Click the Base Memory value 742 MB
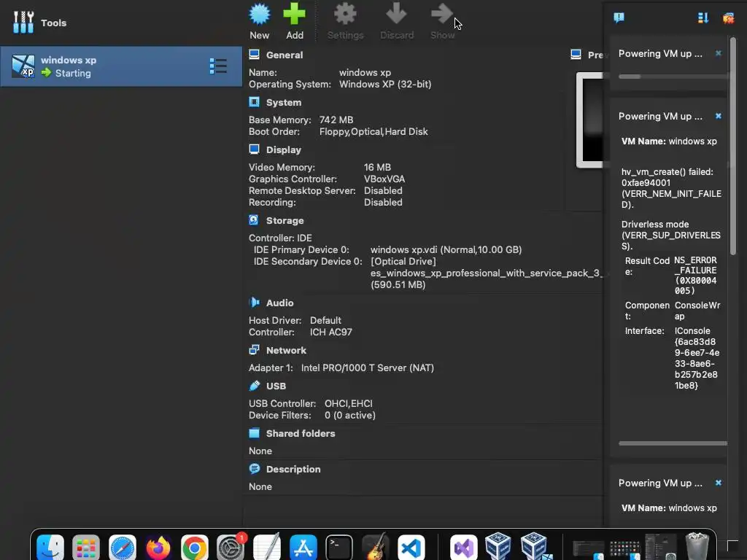The height and width of the screenshot is (560, 747). tap(336, 120)
